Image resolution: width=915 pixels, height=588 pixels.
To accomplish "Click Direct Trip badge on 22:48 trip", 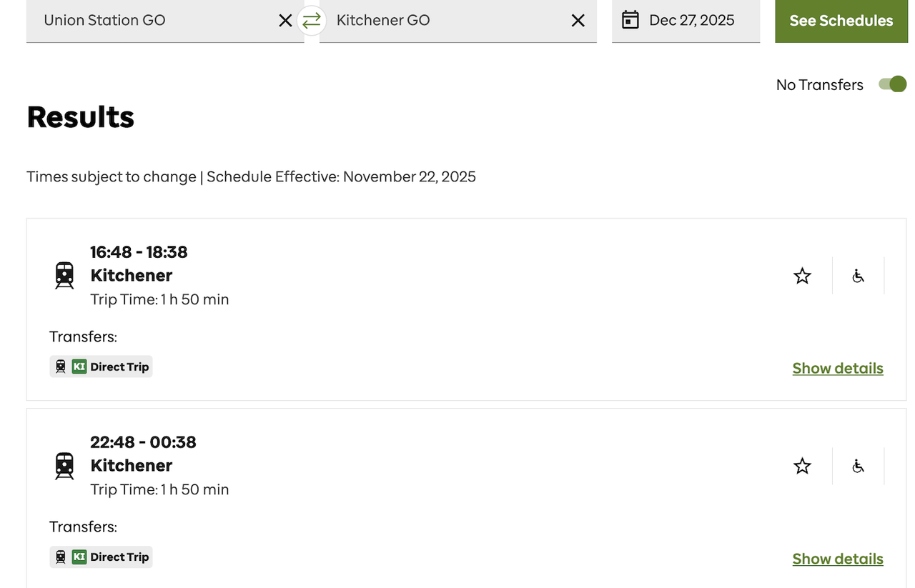I will pyautogui.click(x=101, y=557).
